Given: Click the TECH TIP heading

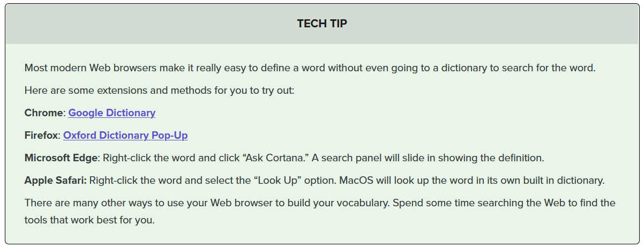Looking at the screenshot, I should [322, 24].
